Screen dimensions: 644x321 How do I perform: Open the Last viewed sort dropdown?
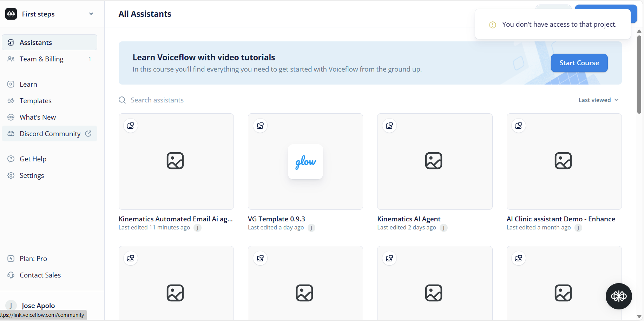point(598,100)
